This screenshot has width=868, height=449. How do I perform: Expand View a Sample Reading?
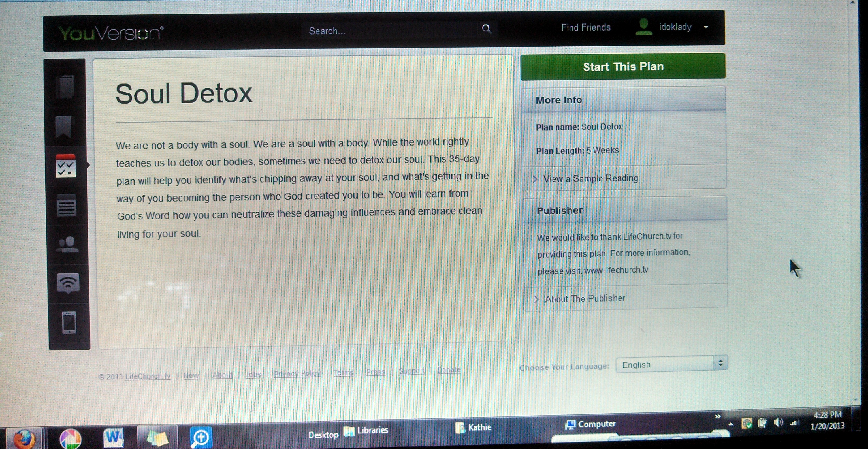click(590, 179)
